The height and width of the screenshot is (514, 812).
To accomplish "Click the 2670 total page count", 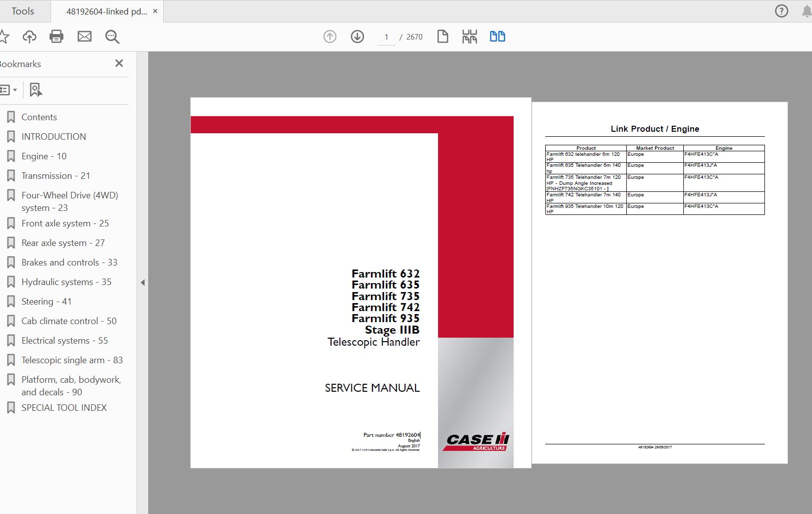I will [x=415, y=37].
